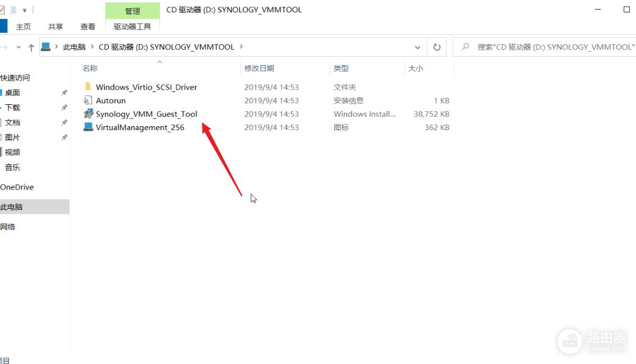Viewport: 636px width, 364px height.
Task: Click the Windows Install... type cell
Action: [365, 114]
